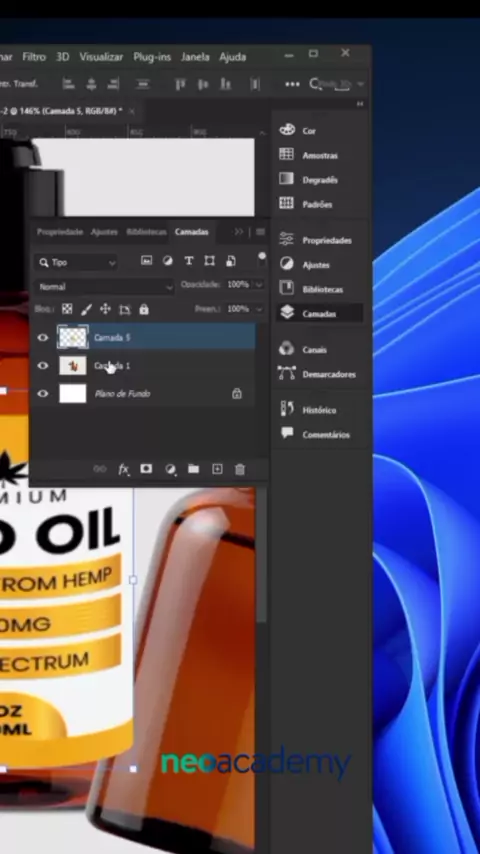Select the Camada 1 layer thumbnail
Viewport: 480px width, 854px height.
pyautogui.click(x=72, y=365)
